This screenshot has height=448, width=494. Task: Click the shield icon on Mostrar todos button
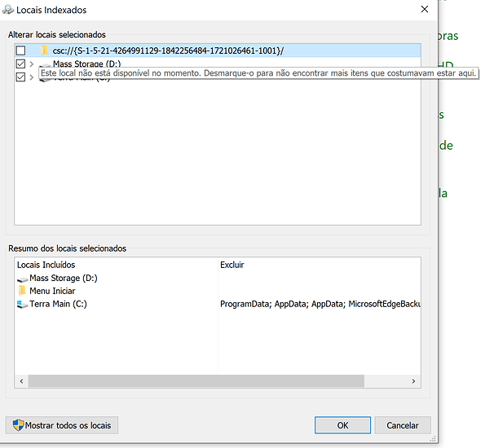(17, 425)
